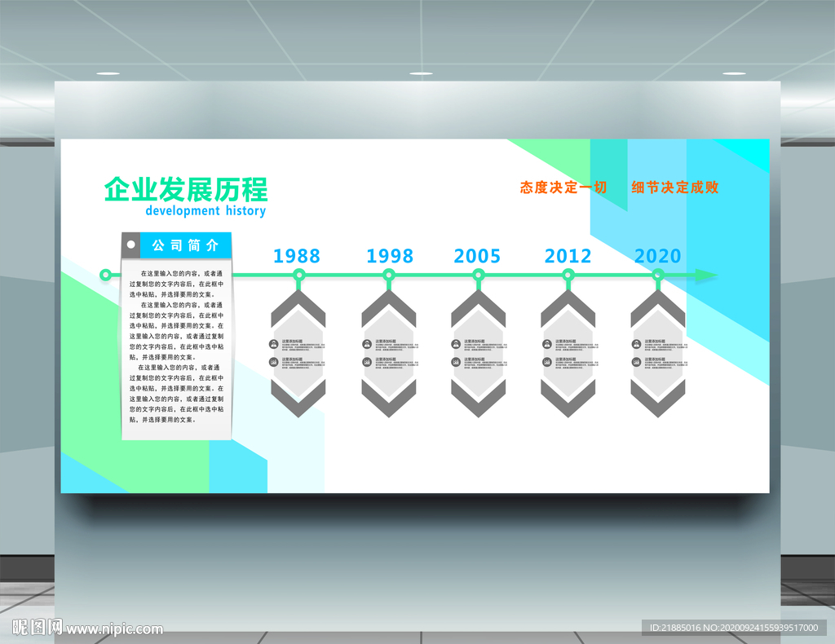Select the timeline node under 2012
Screen dimensions: 835x644
click(x=568, y=276)
